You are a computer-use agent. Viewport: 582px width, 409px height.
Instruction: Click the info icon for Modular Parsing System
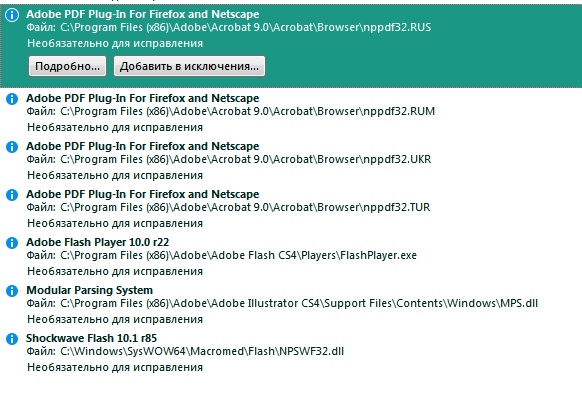tap(12, 291)
